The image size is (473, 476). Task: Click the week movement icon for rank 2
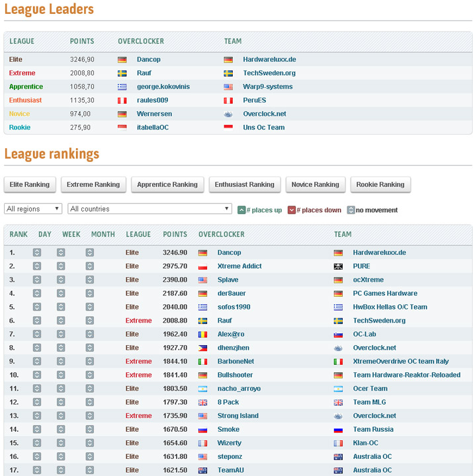click(61, 266)
